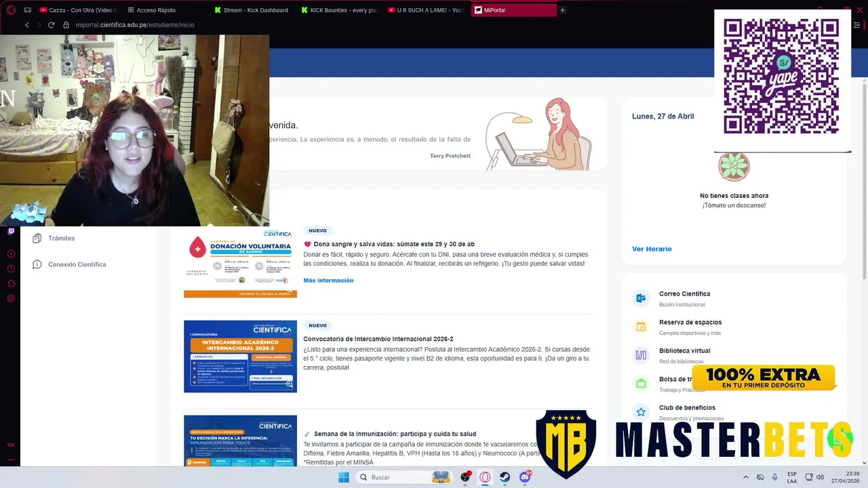
Task: Click the No tienes clases ahora text
Action: point(734,196)
